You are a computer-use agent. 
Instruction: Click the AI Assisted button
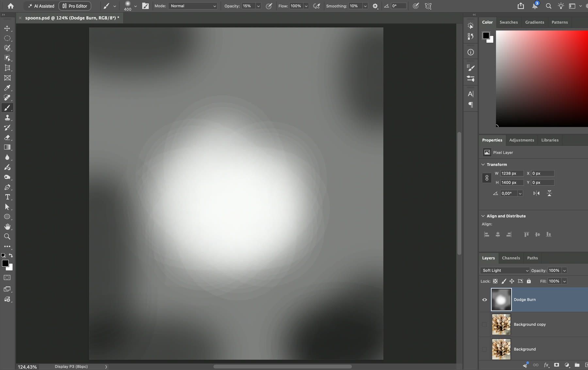click(41, 6)
